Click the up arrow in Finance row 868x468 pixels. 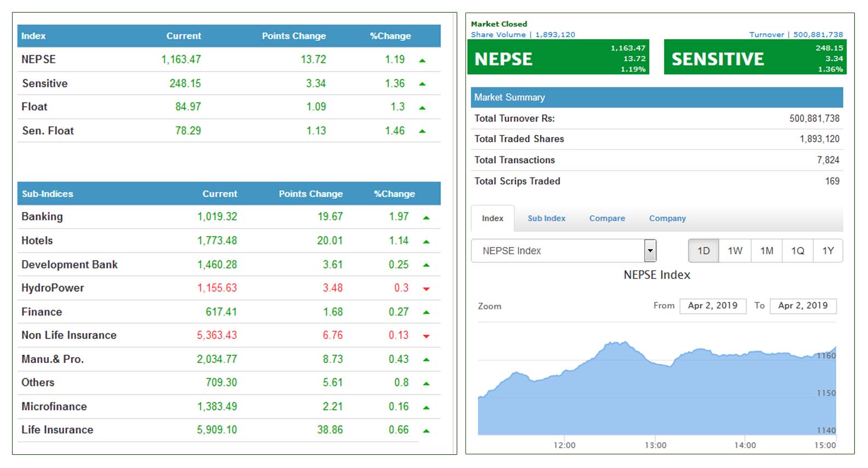click(426, 313)
